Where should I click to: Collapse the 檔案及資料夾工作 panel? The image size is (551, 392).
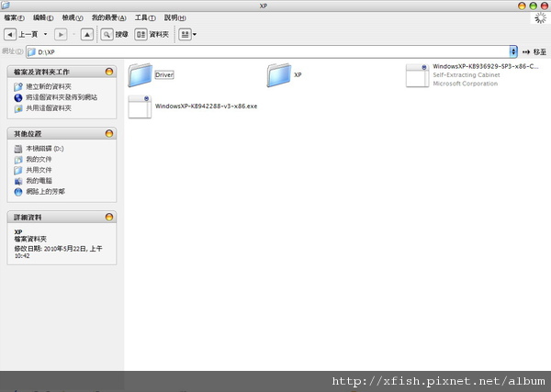tap(109, 72)
